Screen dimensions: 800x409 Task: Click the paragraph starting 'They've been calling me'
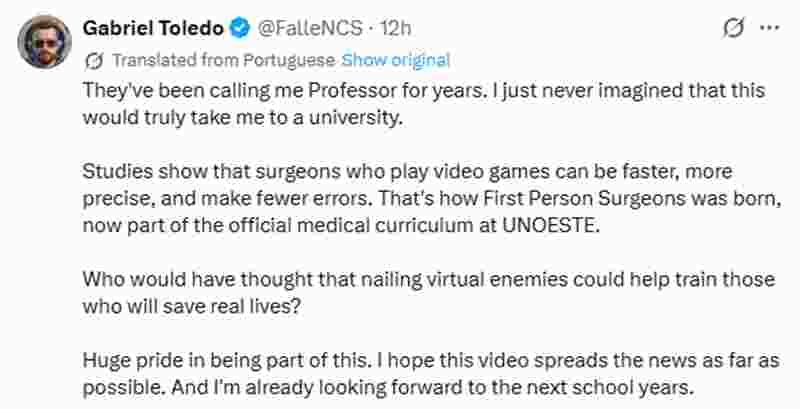click(x=420, y=90)
